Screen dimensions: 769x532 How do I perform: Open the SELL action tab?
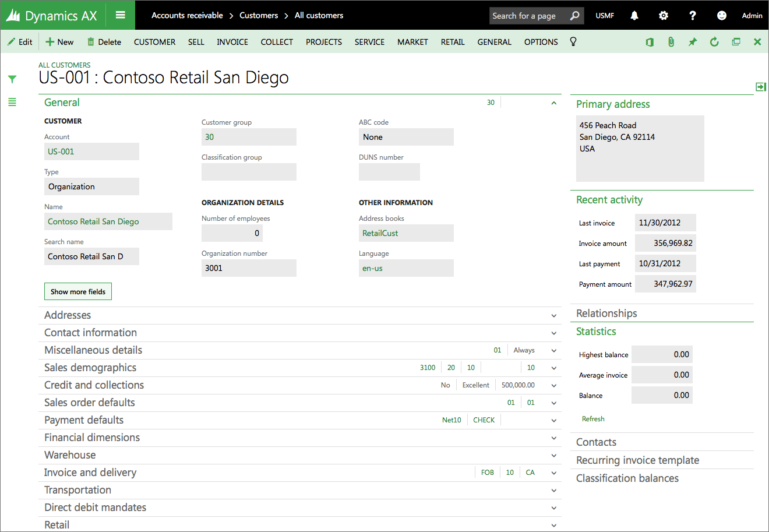click(x=196, y=42)
